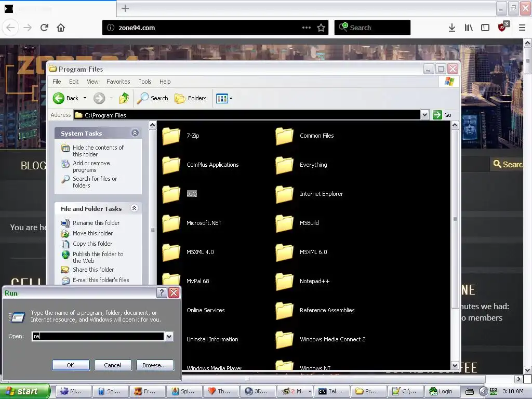Select the MSBuild folder
Screen dimensions: 532x399
pos(297,223)
